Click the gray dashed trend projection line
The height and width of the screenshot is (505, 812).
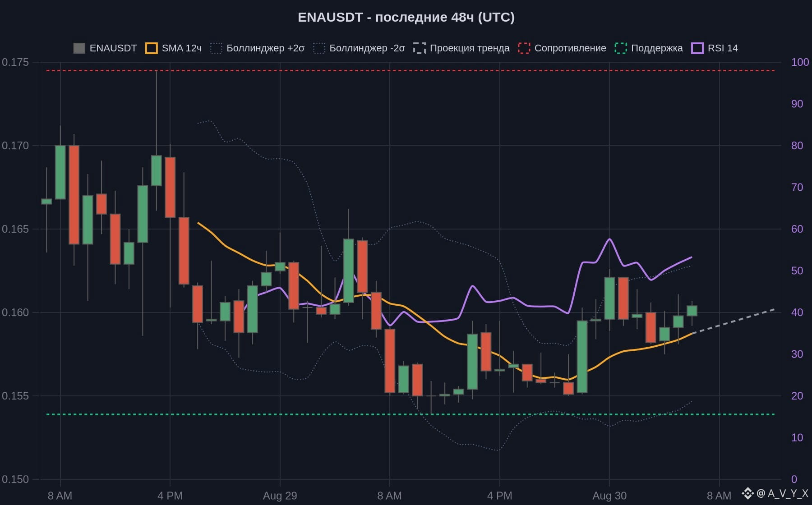coord(734,321)
